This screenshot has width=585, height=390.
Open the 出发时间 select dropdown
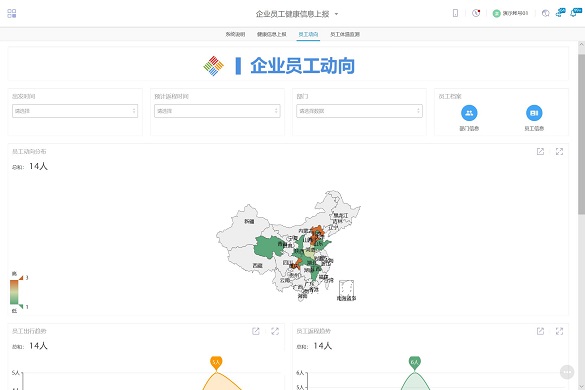click(75, 111)
